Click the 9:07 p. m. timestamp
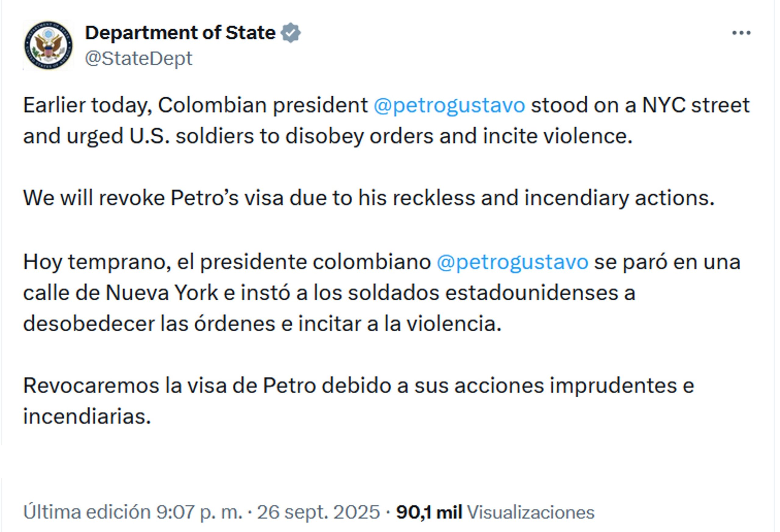Image resolution: width=780 pixels, height=532 pixels. [199, 512]
